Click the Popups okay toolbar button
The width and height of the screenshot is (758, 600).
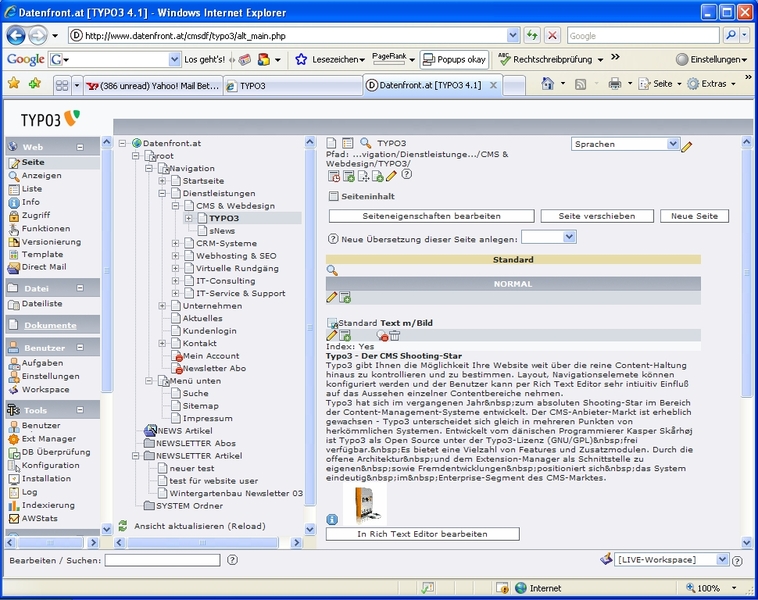tap(454, 59)
